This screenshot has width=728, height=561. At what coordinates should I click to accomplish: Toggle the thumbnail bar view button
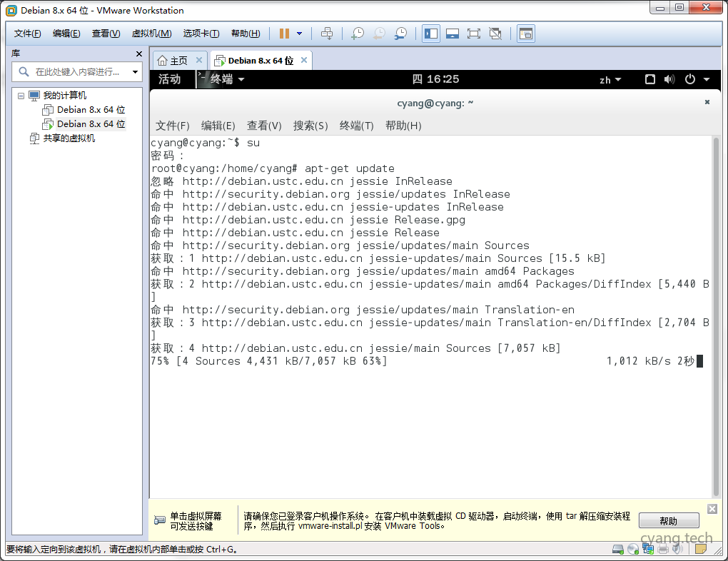tap(452, 34)
